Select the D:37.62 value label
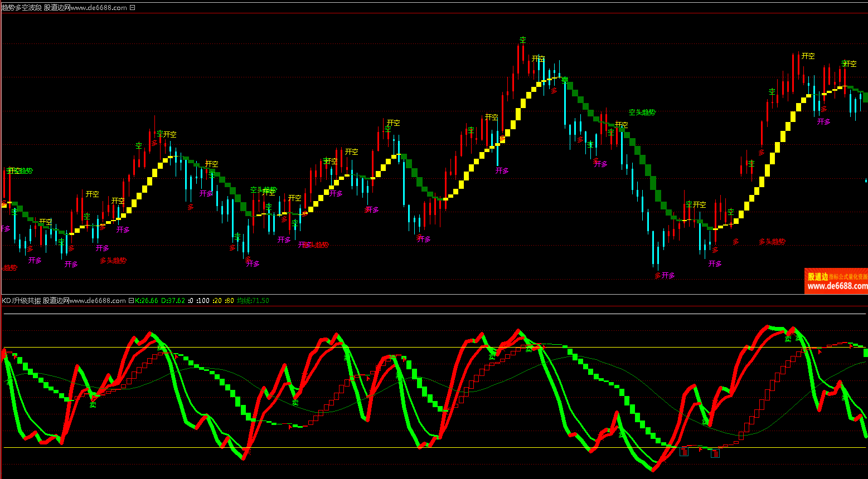The height and width of the screenshot is (479, 868). [173, 301]
